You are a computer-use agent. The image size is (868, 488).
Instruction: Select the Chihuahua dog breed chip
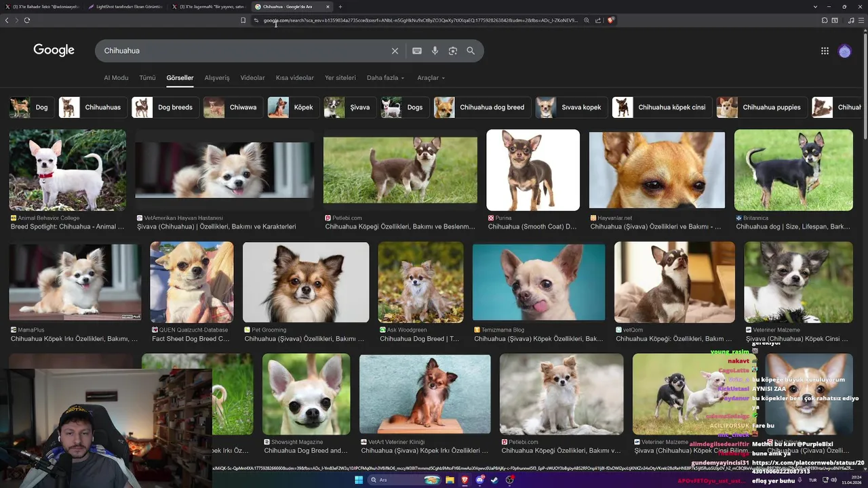click(x=481, y=107)
